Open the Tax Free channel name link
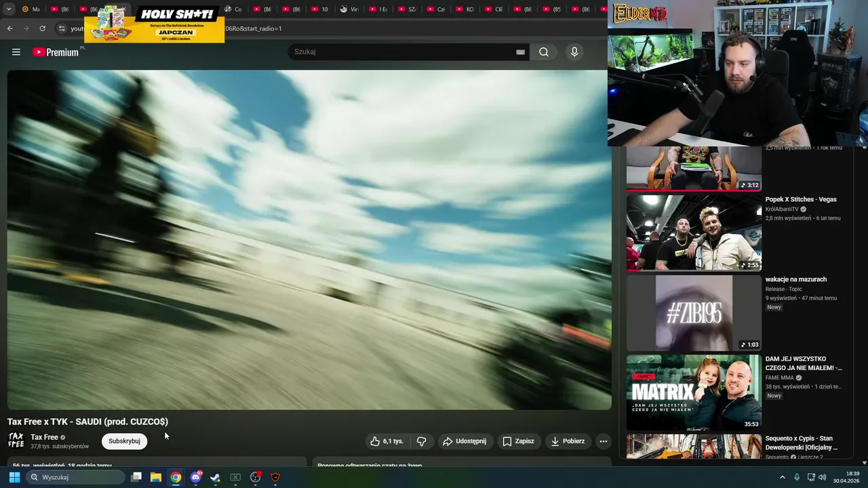This screenshot has height=488, width=868. click(44, 437)
